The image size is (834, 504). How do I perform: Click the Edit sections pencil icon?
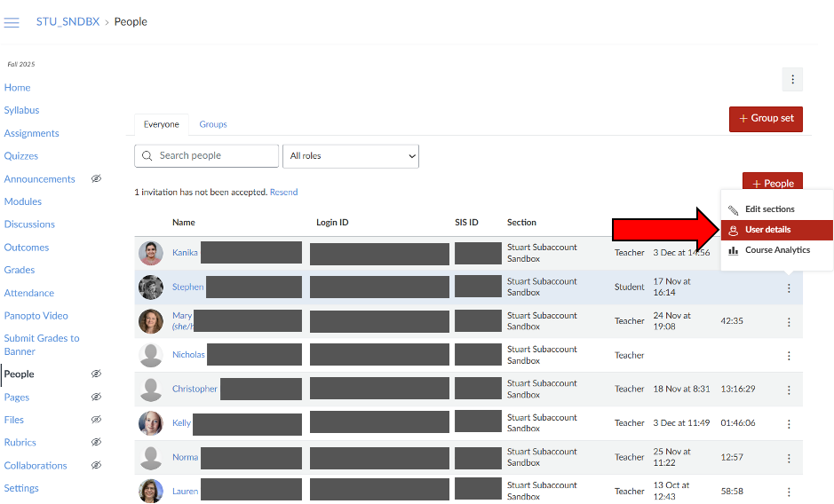coord(733,210)
